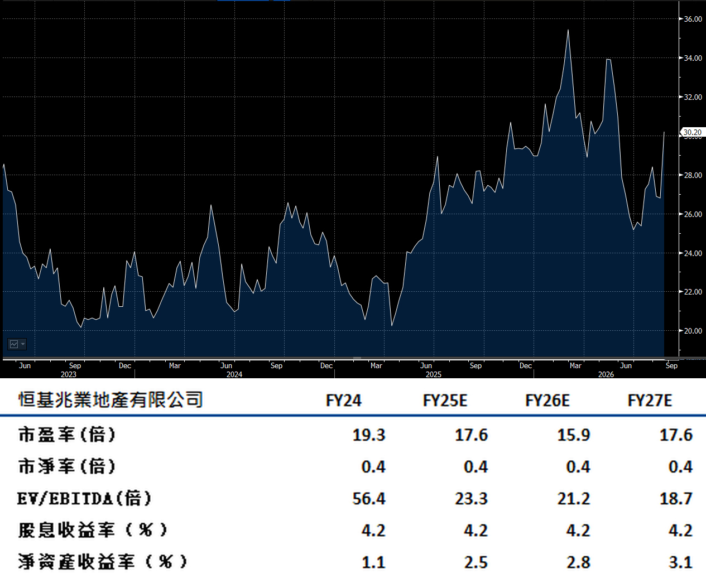Click the 2025 year label on time axis
706x588 pixels.
(x=434, y=374)
